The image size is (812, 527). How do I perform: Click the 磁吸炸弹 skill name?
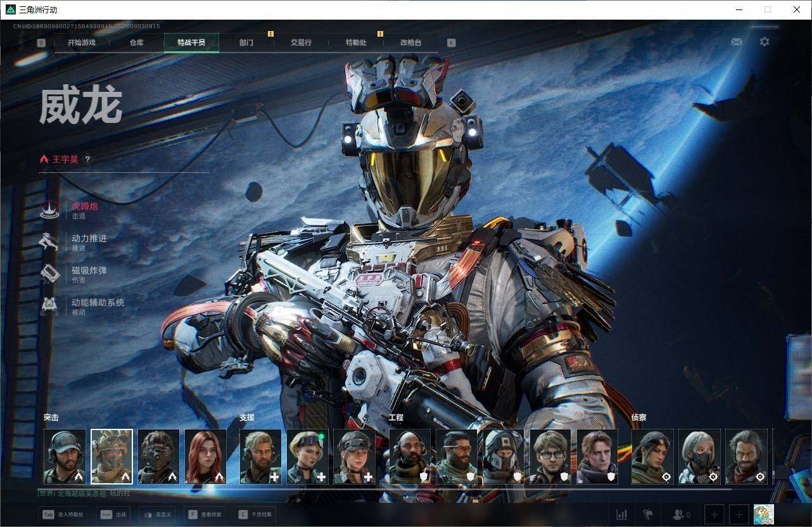coord(89,270)
